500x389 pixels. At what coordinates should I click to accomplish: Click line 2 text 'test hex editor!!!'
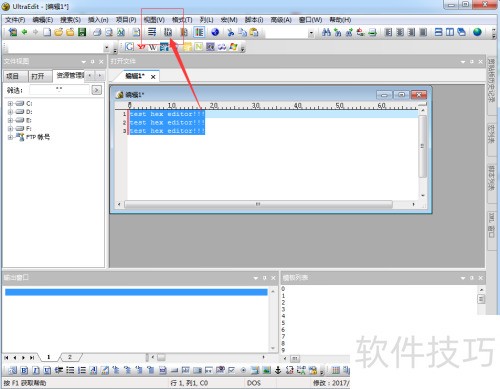[167, 122]
